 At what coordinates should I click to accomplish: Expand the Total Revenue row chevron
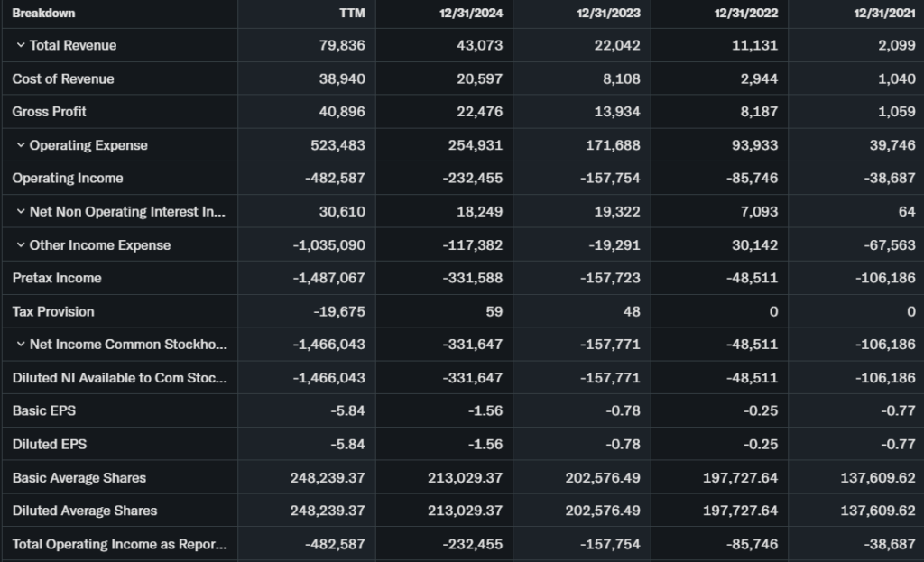point(21,45)
